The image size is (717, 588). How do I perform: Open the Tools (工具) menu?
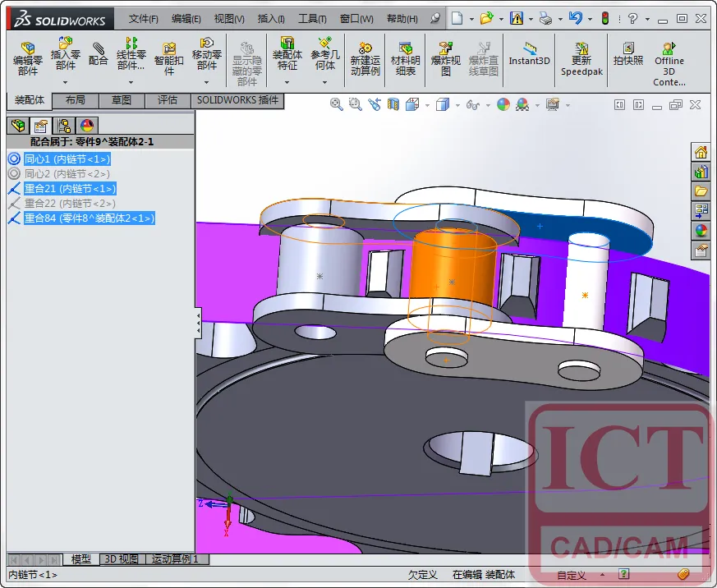(312, 19)
